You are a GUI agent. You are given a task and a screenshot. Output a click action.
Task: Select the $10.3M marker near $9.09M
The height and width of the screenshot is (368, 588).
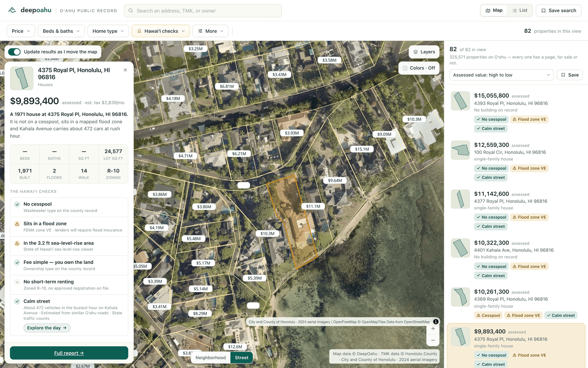414,119
